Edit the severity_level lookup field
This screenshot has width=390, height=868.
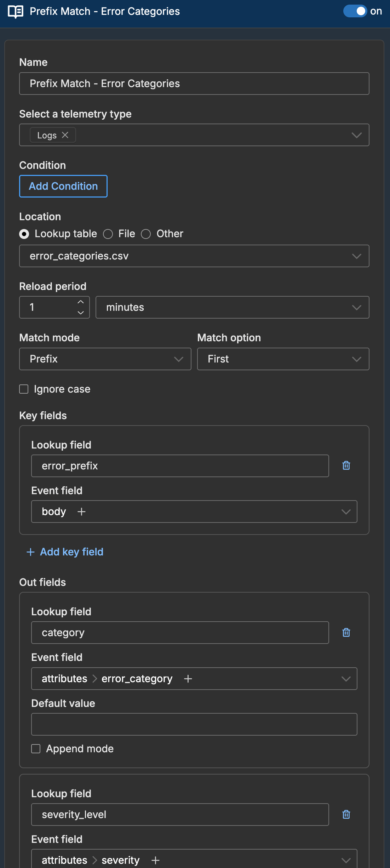[x=180, y=815]
